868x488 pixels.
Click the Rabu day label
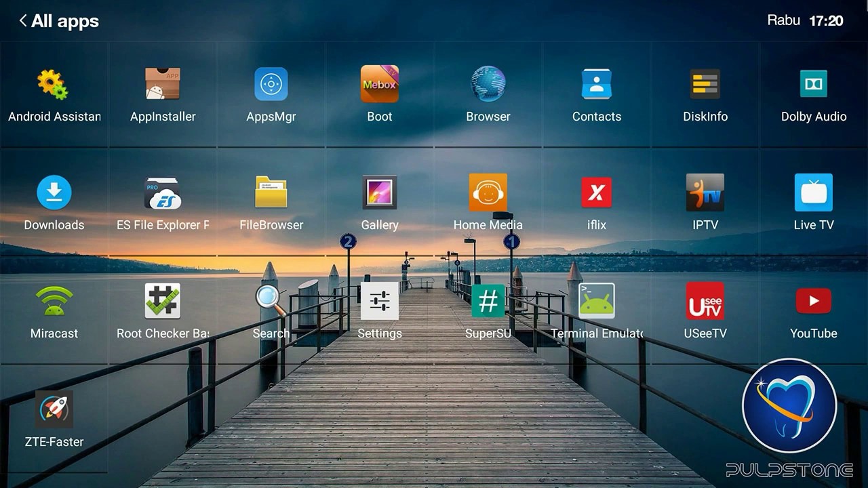click(x=784, y=20)
